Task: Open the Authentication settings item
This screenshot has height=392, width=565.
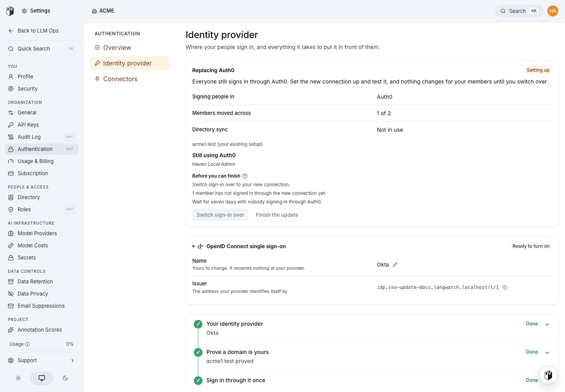Action: (x=42, y=149)
